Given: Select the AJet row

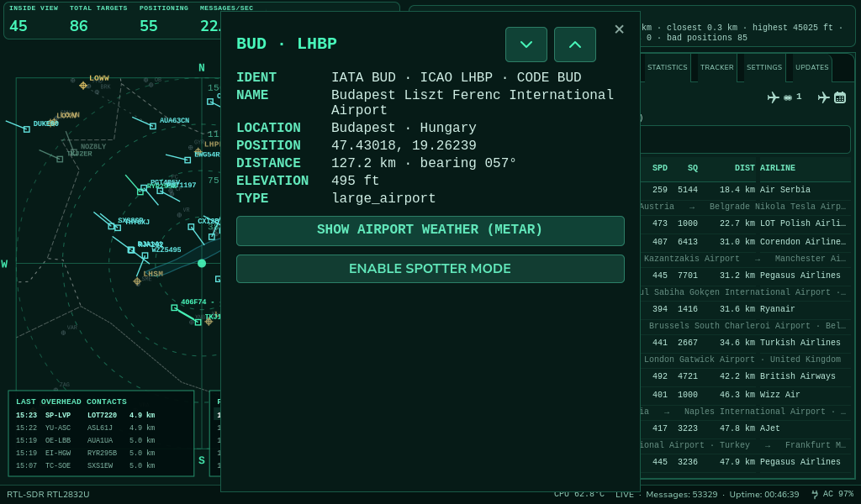Looking at the screenshot, I should click(x=745, y=428).
